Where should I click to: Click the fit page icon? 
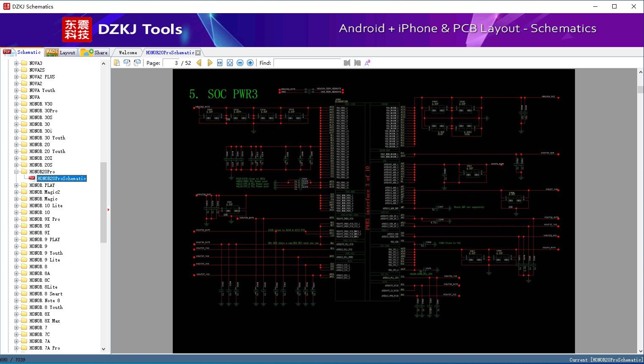[230, 63]
